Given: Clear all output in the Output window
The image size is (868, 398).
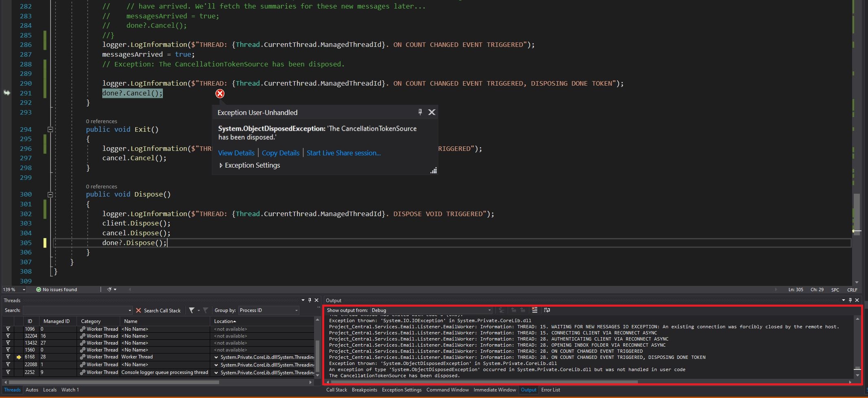Looking at the screenshot, I should pyautogui.click(x=534, y=310).
